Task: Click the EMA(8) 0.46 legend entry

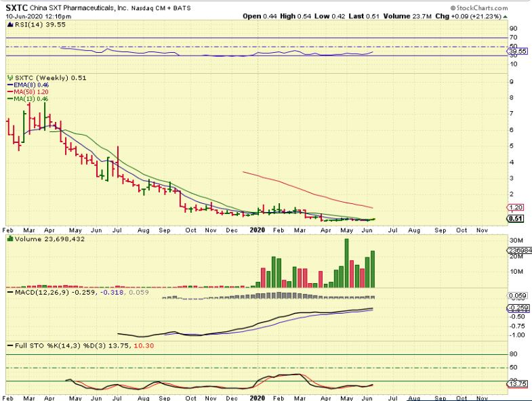Action: [x=28, y=85]
